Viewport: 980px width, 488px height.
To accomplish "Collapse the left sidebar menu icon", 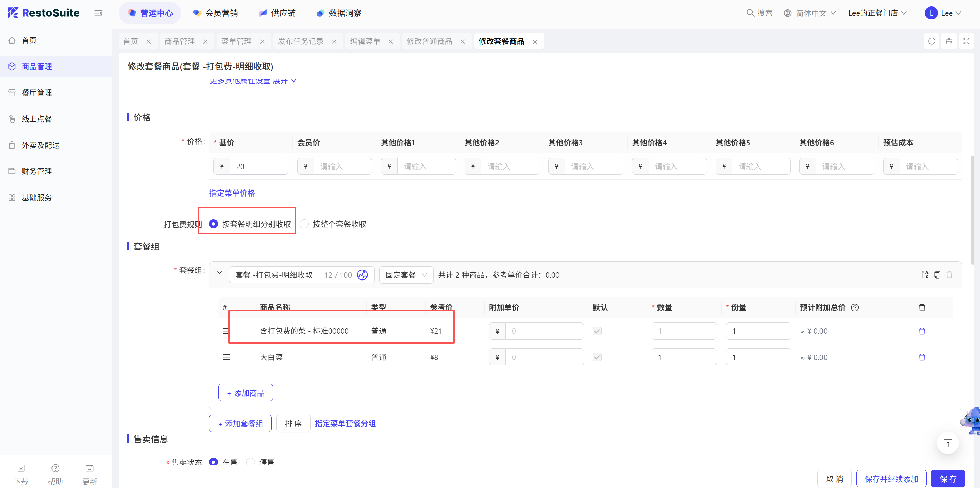I will coord(98,13).
